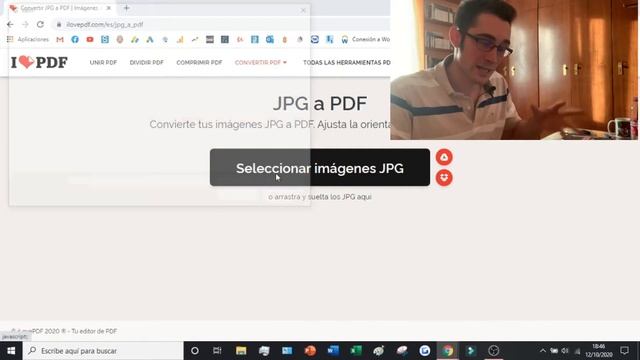
Task: Launch Excel from the taskbar
Action: [356, 351]
